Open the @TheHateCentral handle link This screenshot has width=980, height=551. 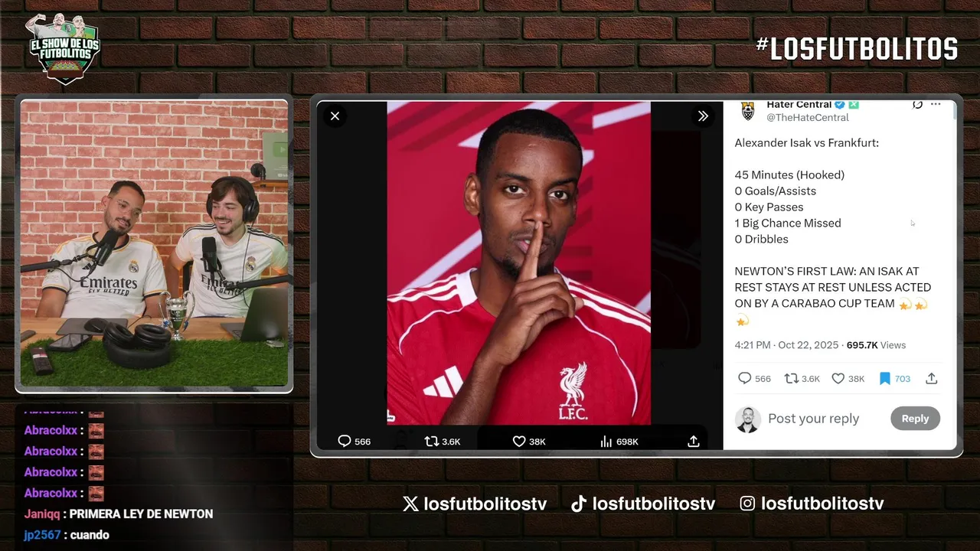pos(808,118)
